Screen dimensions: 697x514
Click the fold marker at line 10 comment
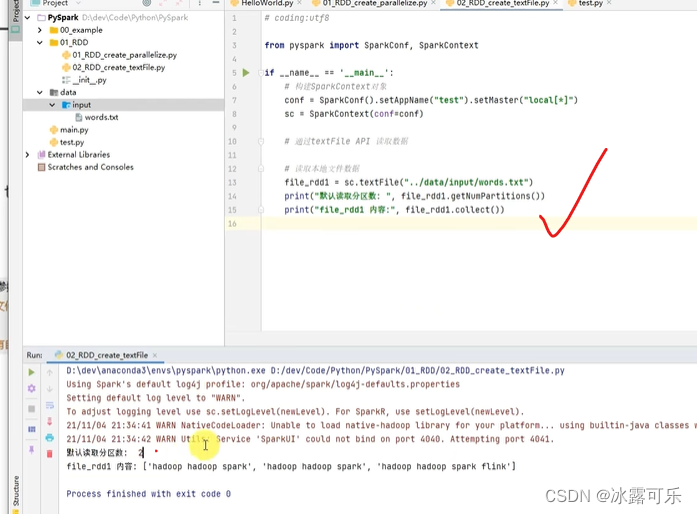click(261, 141)
